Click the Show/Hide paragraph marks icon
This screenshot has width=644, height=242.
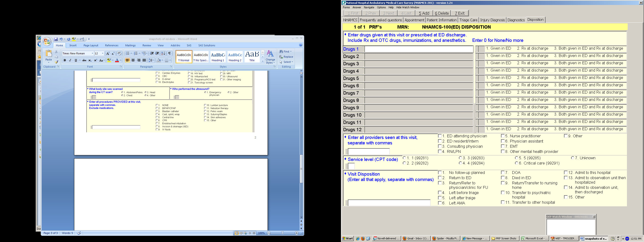[170, 53]
